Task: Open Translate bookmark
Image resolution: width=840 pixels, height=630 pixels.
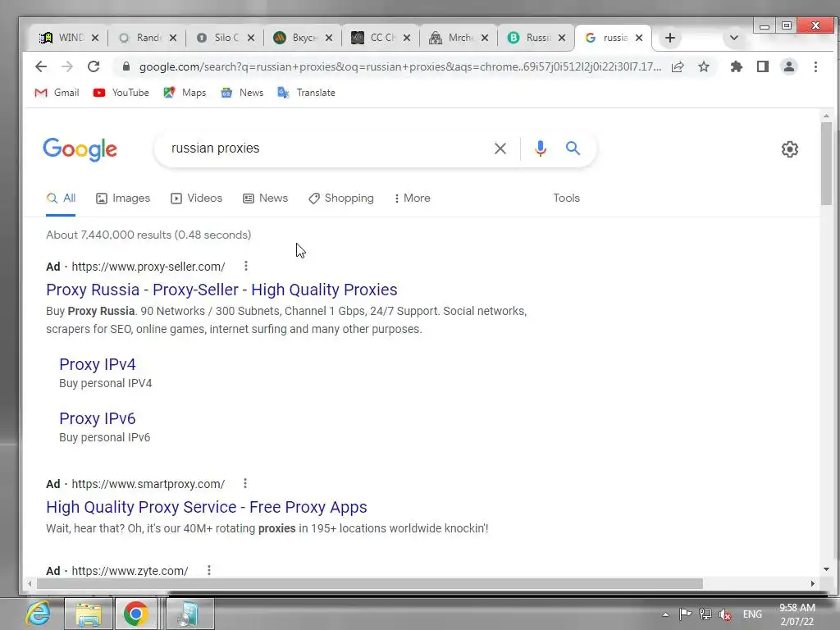Action: pos(307,93)
